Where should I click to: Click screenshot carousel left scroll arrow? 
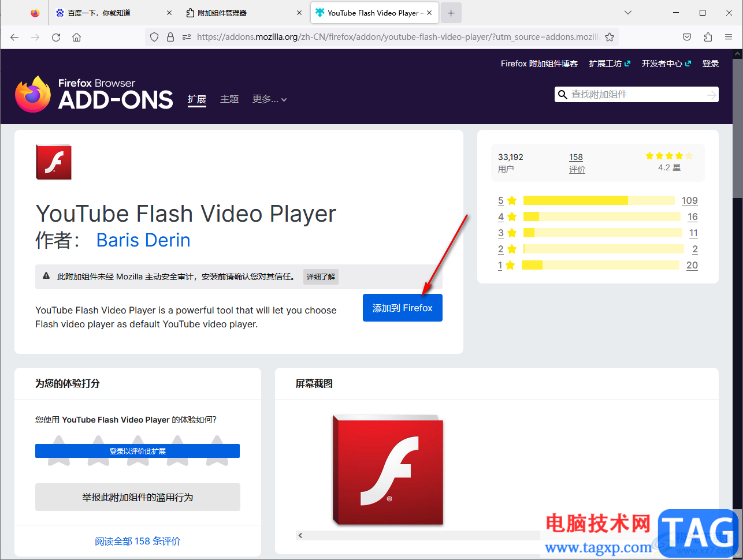pyautogui.click(x=300, y=536)
